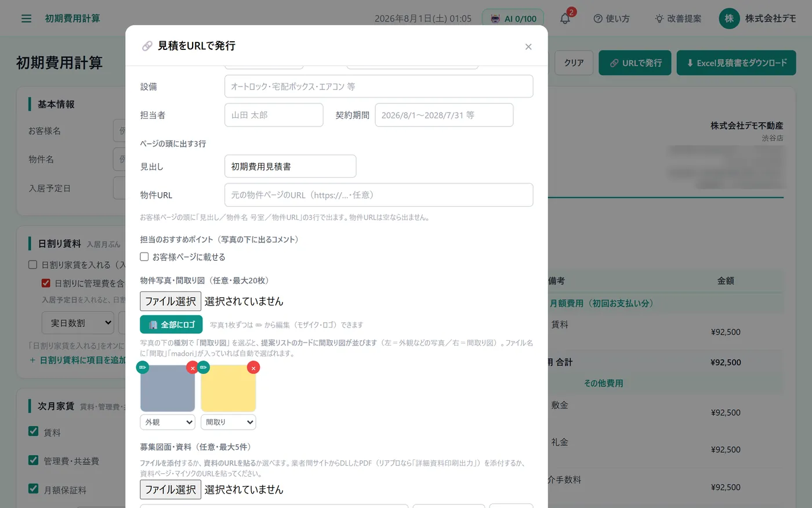Click the 全部にロゴ button
This screenshot has width=812, height=508.
(171, 325)
